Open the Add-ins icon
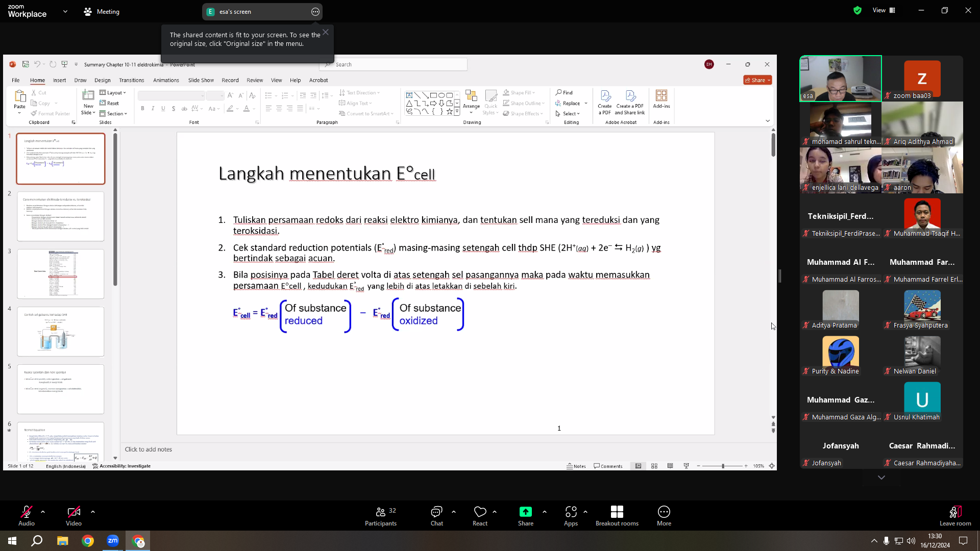 661,95
